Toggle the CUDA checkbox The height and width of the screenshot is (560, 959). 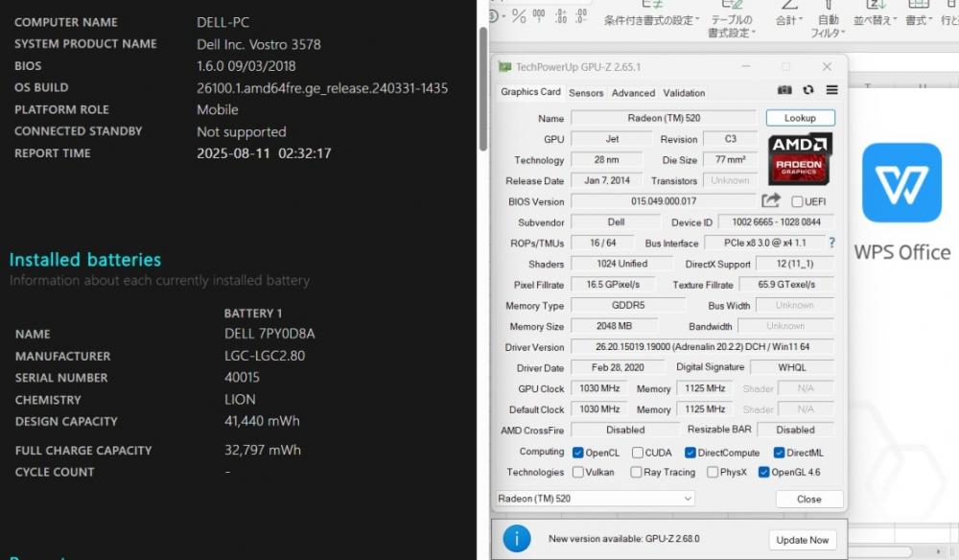coord(638,453)
